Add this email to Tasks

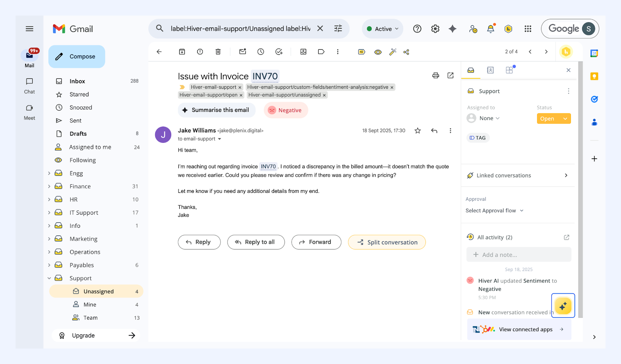279,52
